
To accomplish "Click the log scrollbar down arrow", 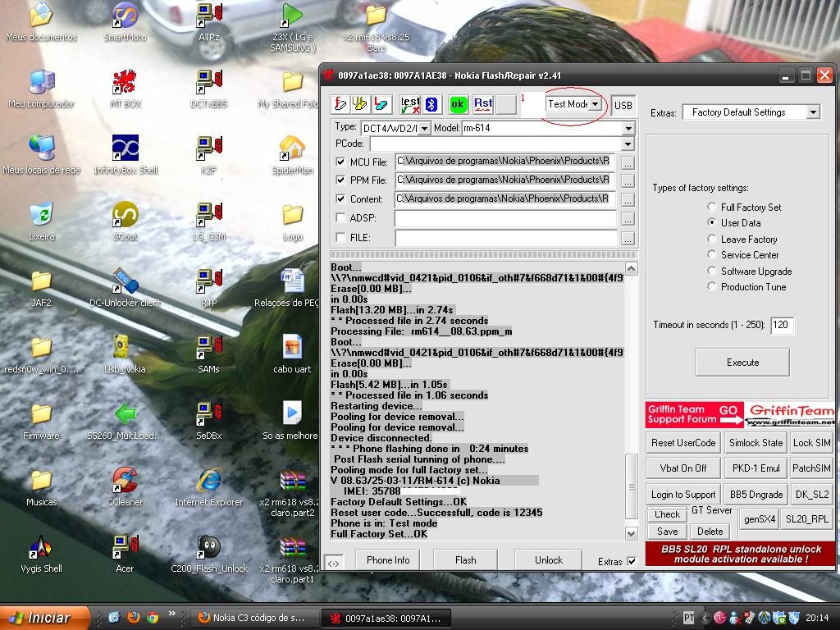I will 631,533.
